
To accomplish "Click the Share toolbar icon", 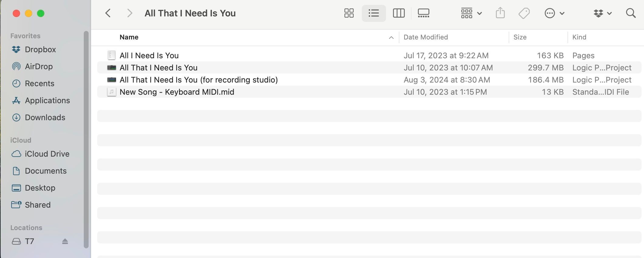I will [500, 13].
